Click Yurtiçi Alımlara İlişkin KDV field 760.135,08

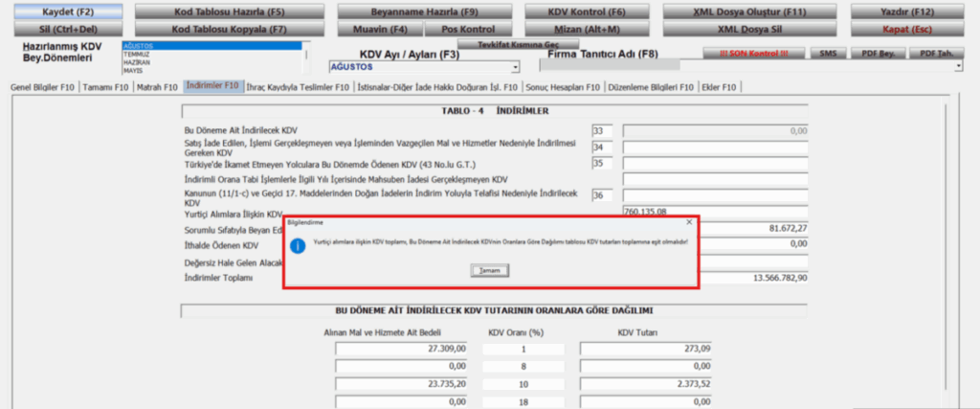click(716, 212)
